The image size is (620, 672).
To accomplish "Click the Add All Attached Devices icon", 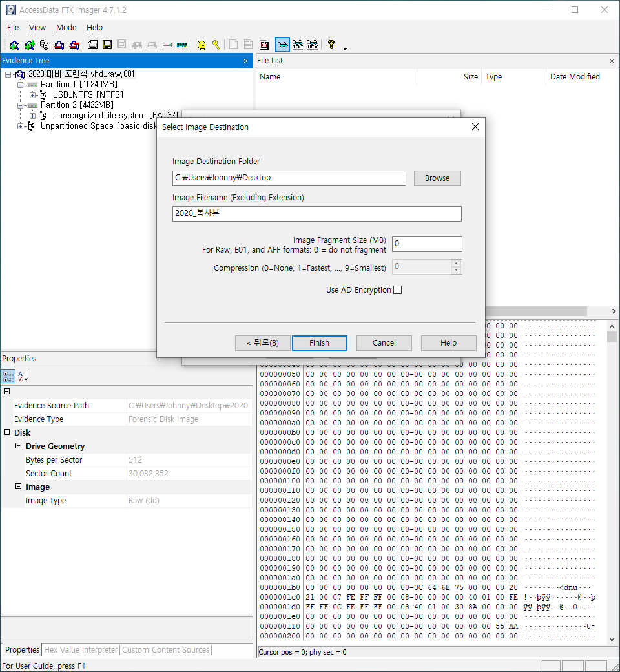I will coord(30,45).
